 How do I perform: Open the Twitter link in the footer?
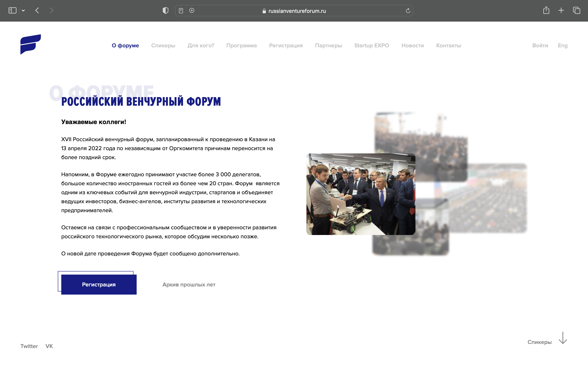click(29, 346)
